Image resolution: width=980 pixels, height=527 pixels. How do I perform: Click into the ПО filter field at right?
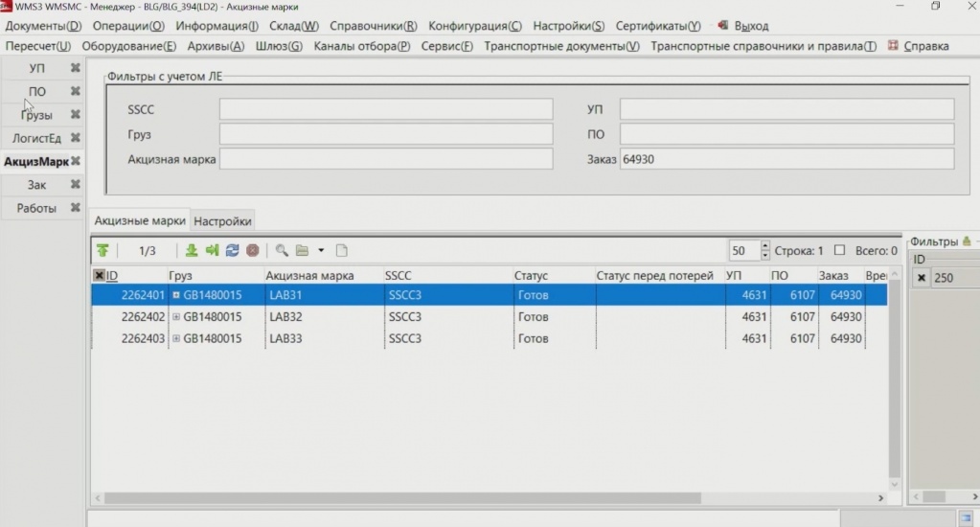[786, 134]
